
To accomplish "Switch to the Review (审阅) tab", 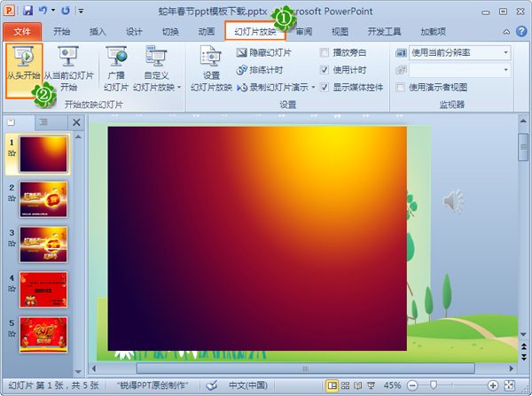I will (x=304, y=32).
